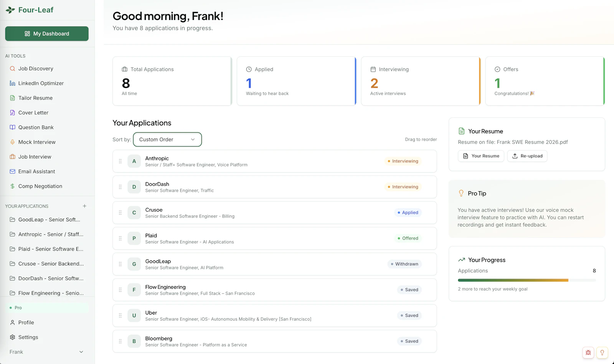This screenshot has width=614, height=364.
Task: Click the Mock Interview microphone icon
Action: pyautogui.click(x=12, y=142)
